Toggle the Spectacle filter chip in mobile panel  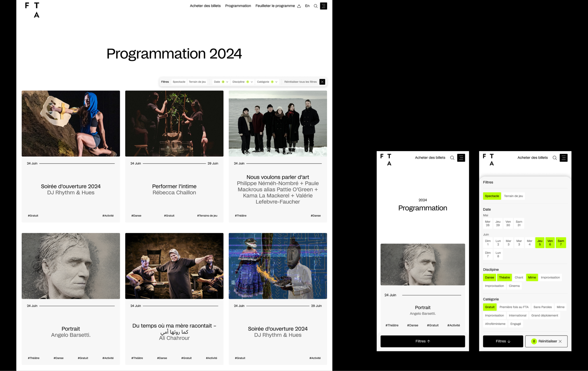492,196
